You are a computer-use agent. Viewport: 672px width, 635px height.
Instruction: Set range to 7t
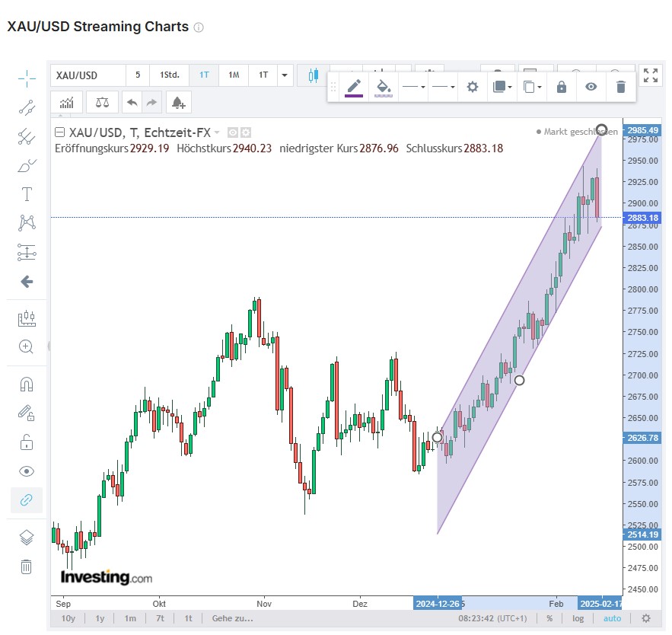point(160,618)
